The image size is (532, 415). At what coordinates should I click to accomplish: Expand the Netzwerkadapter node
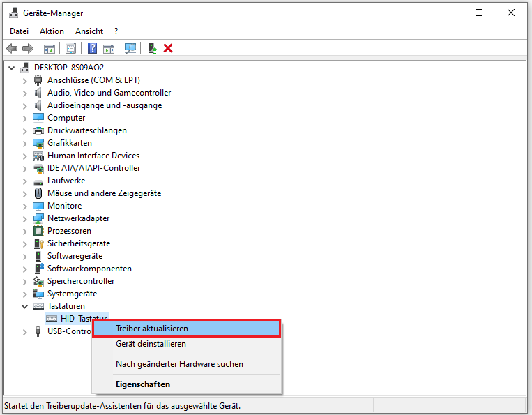(24, 219)
